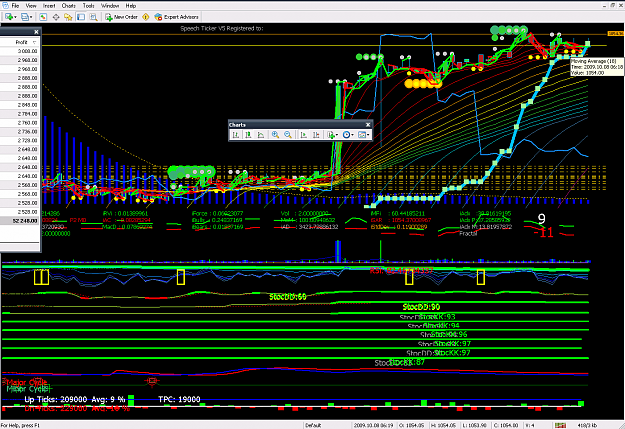Click the application icon in menu bar

(x=5, y=6)
